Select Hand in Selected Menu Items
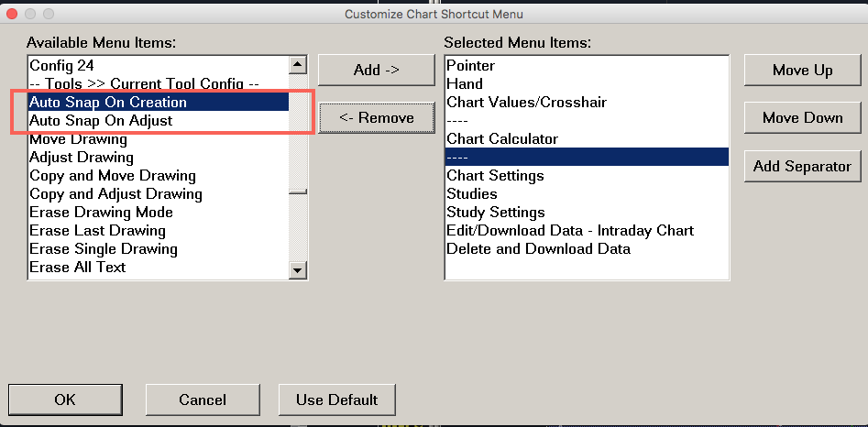868x427 pixels. tap(587, 84)
